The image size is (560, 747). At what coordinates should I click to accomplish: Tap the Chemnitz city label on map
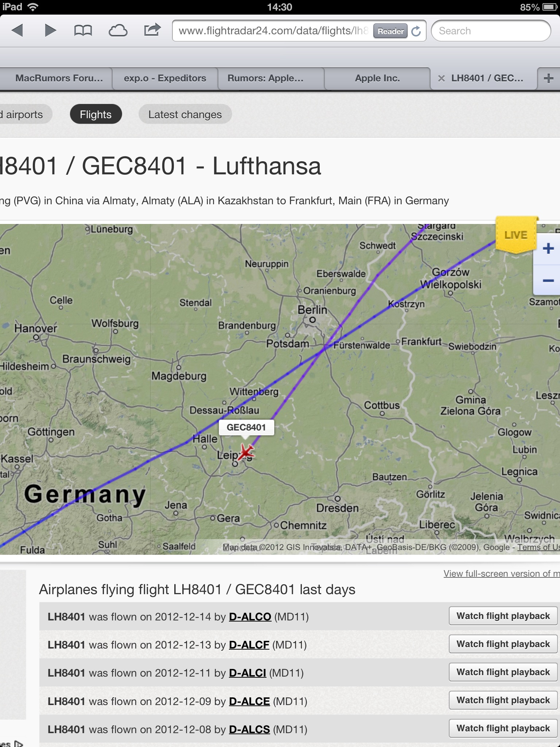pos(303,526)
